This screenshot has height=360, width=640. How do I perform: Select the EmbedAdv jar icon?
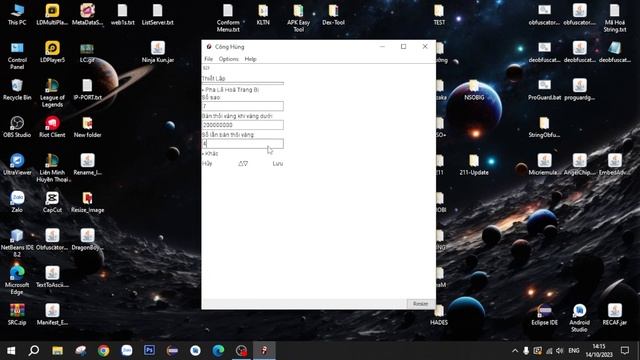[615, 164]
